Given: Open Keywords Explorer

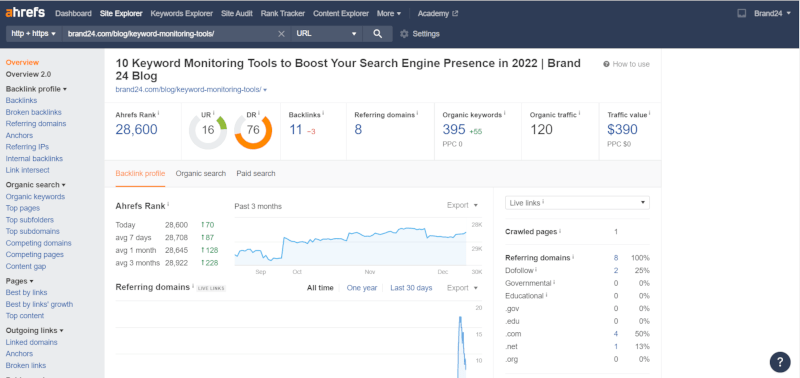Looking at the screenshot, I should coord(182,13).
